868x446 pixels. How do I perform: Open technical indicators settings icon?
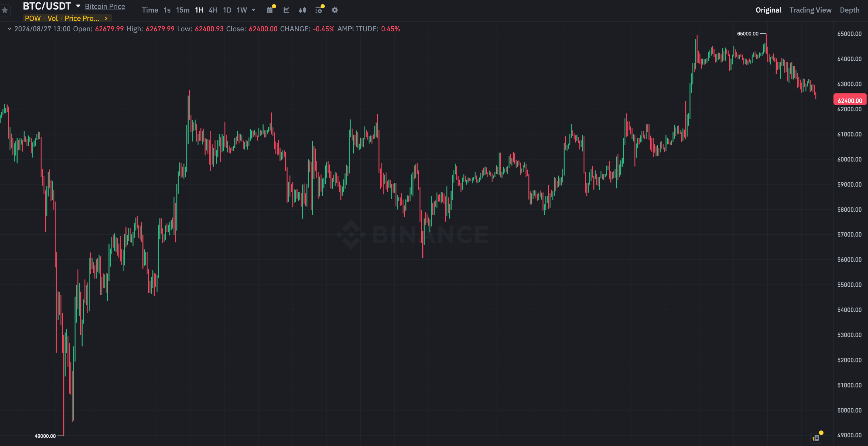319,10
